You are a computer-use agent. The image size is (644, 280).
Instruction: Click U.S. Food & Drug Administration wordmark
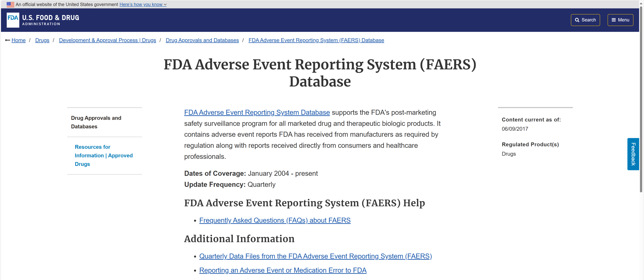pos(51,20)
